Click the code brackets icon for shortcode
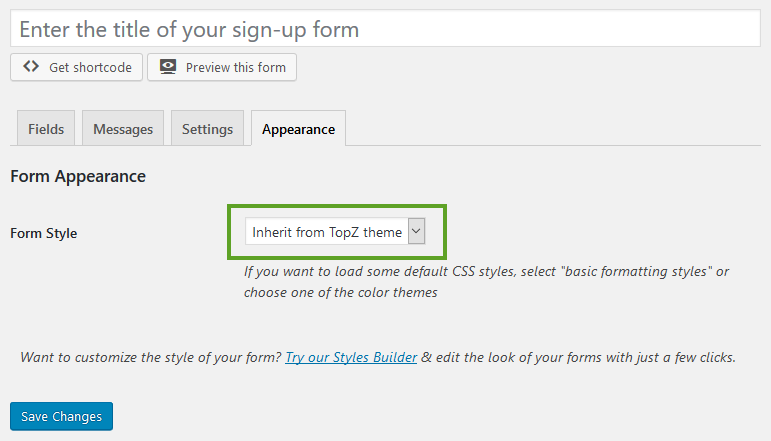 coord(31,66)
